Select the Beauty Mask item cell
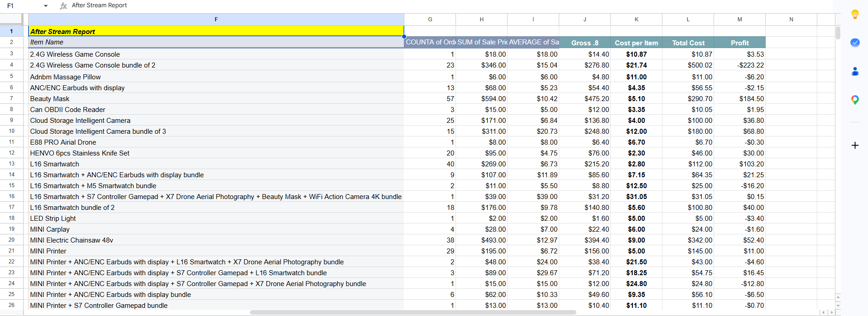Viewport: 868px width, 316px height. coord(216,98)
